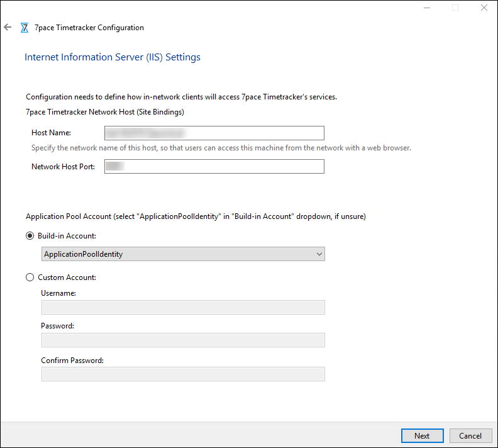
Task: Close the configuration window
Action: pyautogui.click(x=484, y=8)
